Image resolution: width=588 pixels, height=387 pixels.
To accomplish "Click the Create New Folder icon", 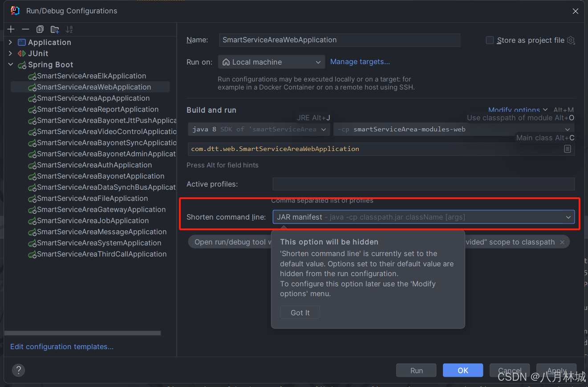I will pos(55,29).
